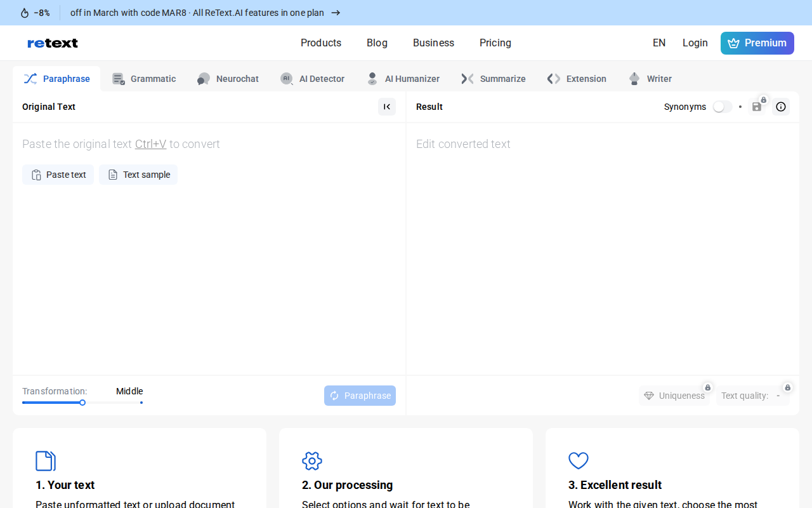Click the promo banner MAR8 text
Screen dimensions: 812x508
[197, 13]
